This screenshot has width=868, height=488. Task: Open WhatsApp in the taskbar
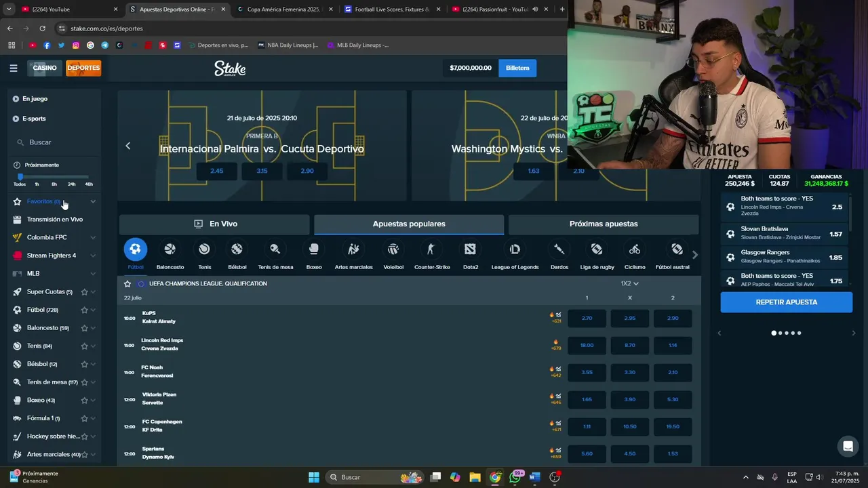(x=515, y=477)
